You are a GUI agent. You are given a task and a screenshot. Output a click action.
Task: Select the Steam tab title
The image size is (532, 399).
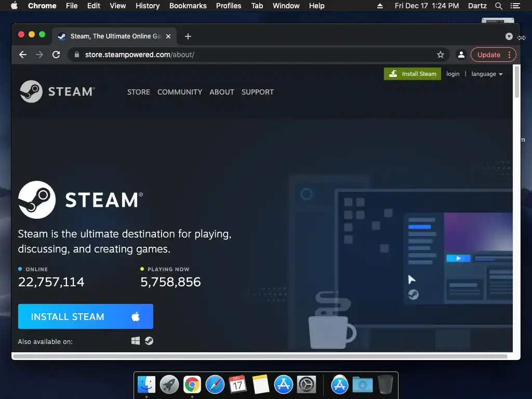coord(115,36)
